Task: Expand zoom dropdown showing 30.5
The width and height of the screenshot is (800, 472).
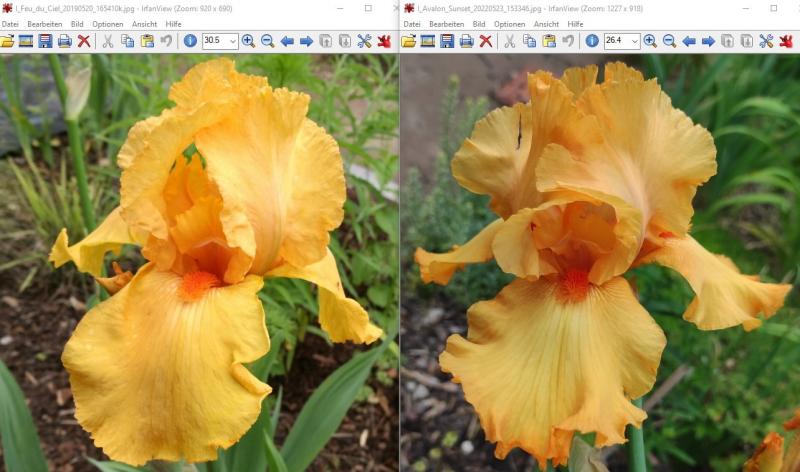Action: point(233,41)
